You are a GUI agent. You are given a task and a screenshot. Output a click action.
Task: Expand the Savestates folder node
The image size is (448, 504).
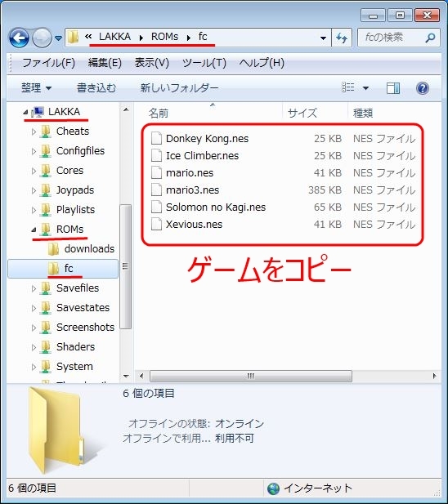(x=34, y=308)
